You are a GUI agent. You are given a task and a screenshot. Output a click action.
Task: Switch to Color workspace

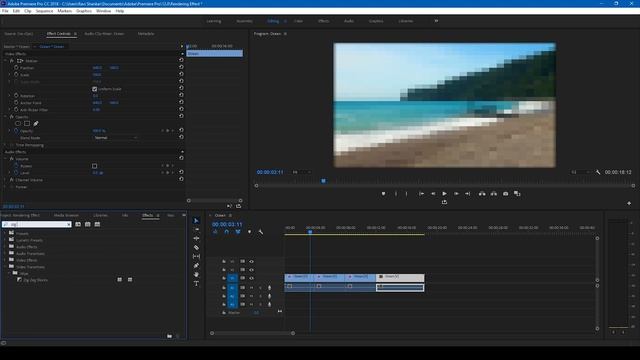pos(298,21)
